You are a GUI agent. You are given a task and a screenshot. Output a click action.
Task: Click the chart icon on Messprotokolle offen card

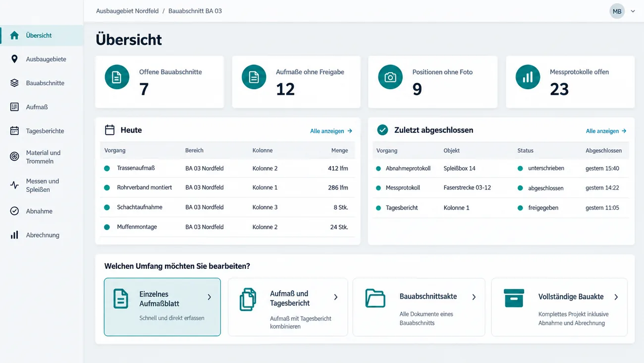(528, 77)
